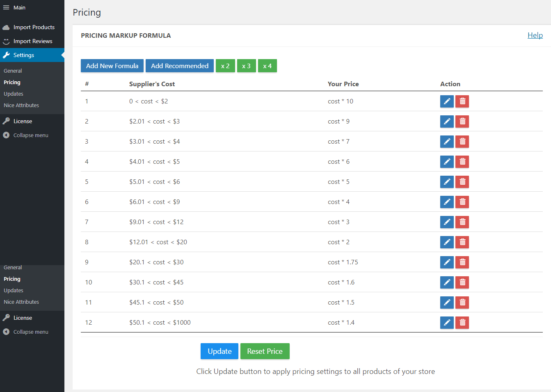Select the 'cost * 1.75' price cell
This screenshot has height=392, width=551.
point(343,262)
